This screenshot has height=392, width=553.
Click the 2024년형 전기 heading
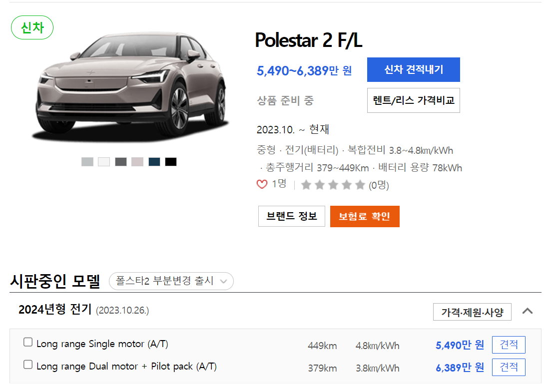[54, 310]
